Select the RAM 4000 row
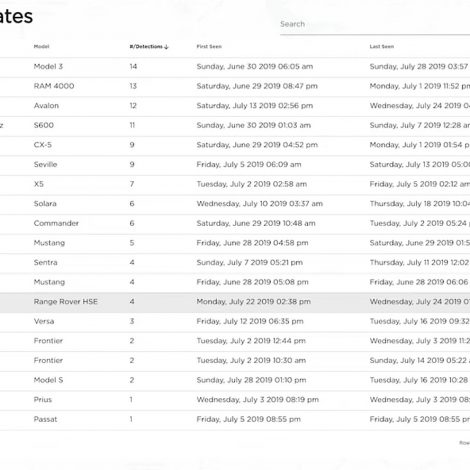470x470 pixels. coord(235,86)
